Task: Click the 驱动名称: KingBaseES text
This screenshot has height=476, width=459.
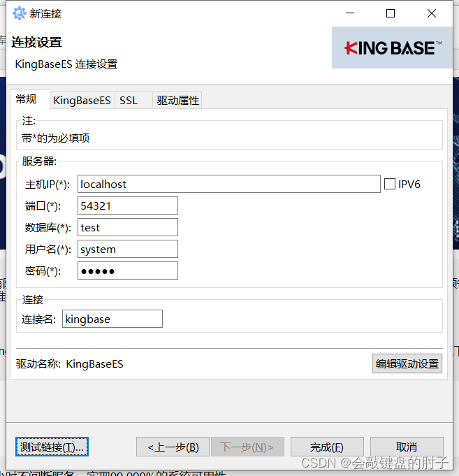Action: point(69,363)
